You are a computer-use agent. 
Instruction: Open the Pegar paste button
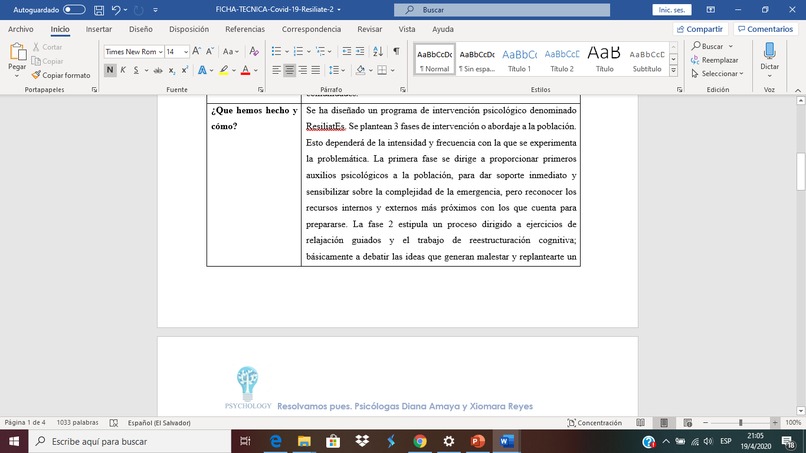pyautogui.click(x=17, y=61)
